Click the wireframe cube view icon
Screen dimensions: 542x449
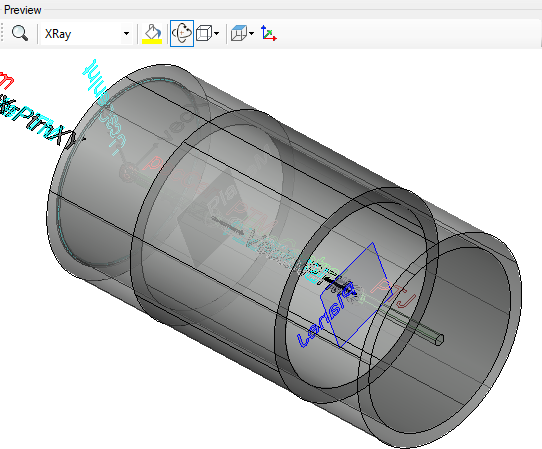pos(204,34)
